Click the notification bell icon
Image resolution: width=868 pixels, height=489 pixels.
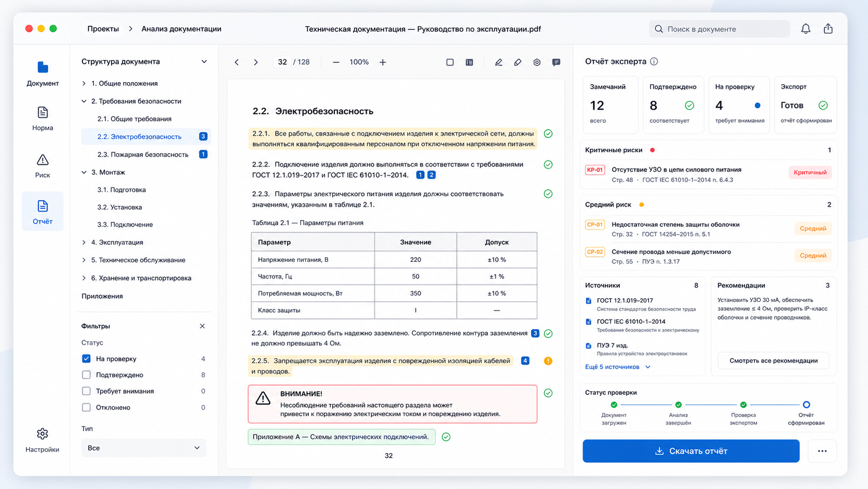point(805,29)
